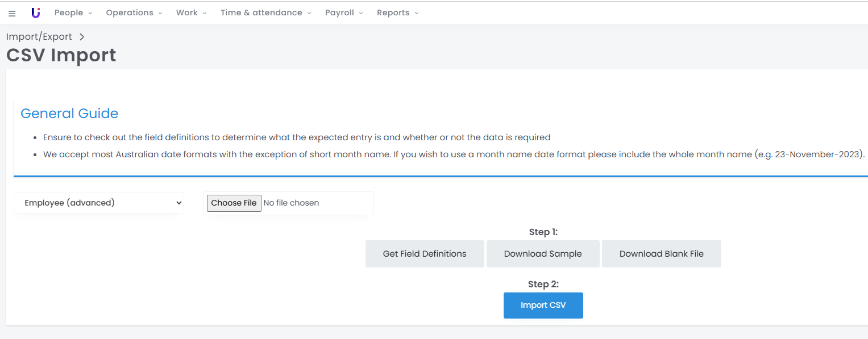Open the hamburger navigation menu icon

(12, 13)
